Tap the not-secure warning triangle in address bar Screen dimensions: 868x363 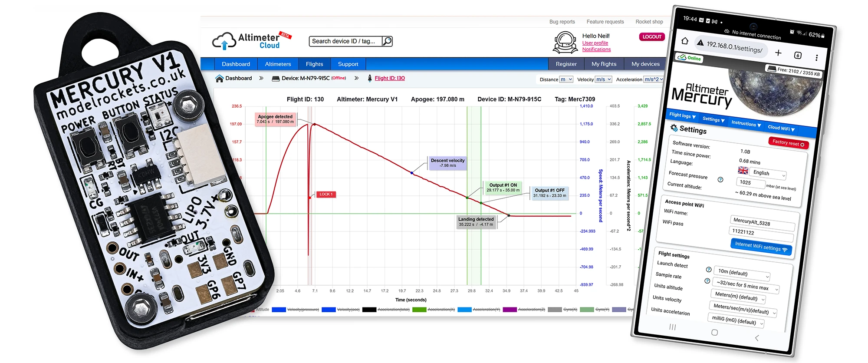[x=700, y=43]
